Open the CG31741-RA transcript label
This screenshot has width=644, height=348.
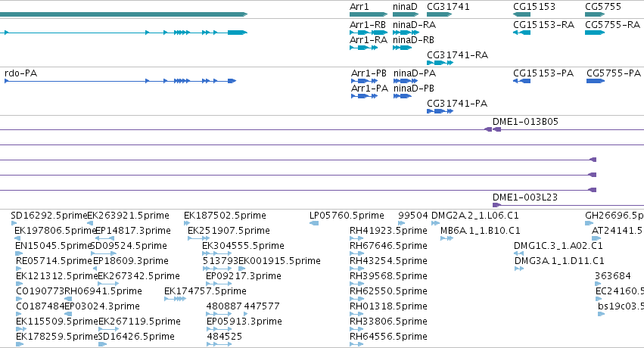click(x=458, y=55)
